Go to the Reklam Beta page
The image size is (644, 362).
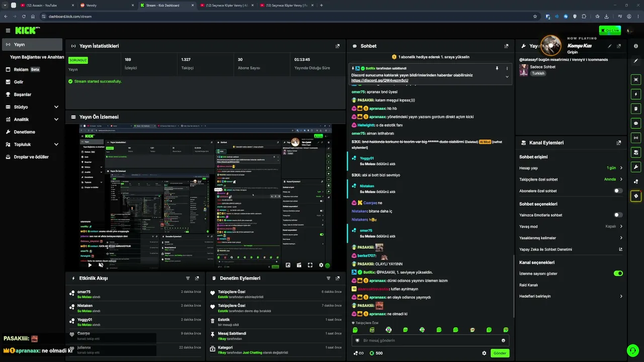click(x=32, y=69)
